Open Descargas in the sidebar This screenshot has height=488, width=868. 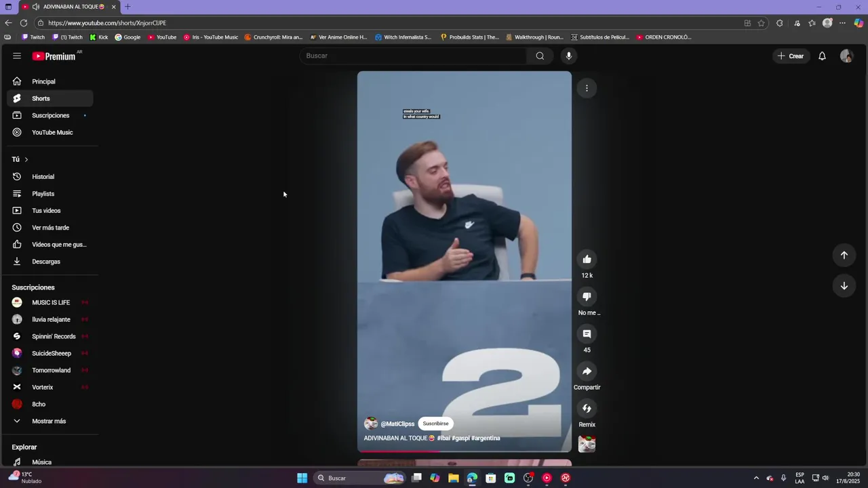50,262
